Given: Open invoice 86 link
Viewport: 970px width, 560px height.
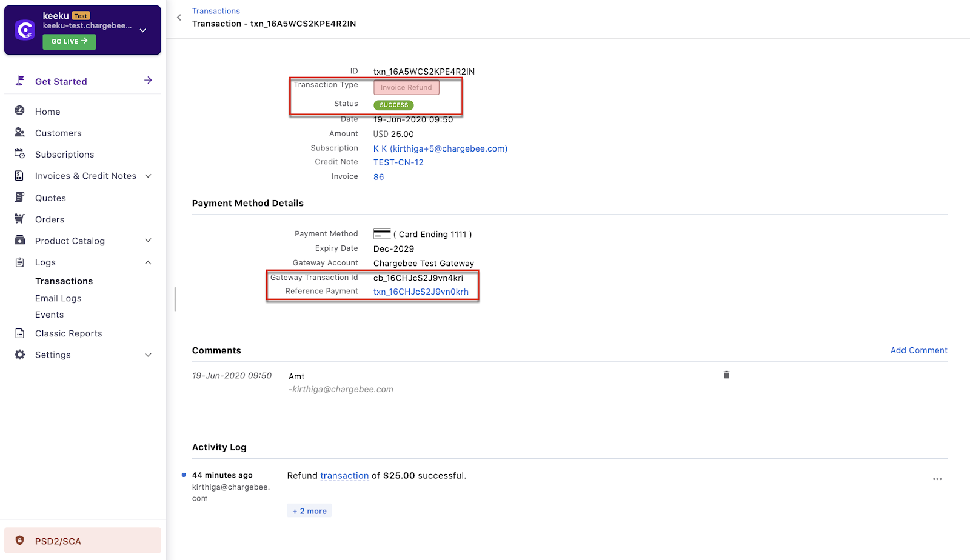Looking at the screenshot, I should coord(378,177).
